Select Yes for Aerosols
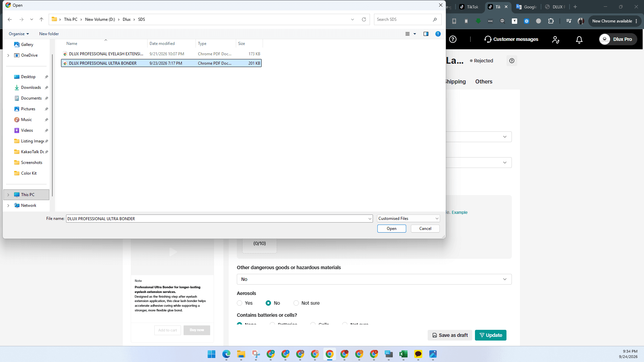The width and height of the screenshot is (644, 362). coord(239,303)
